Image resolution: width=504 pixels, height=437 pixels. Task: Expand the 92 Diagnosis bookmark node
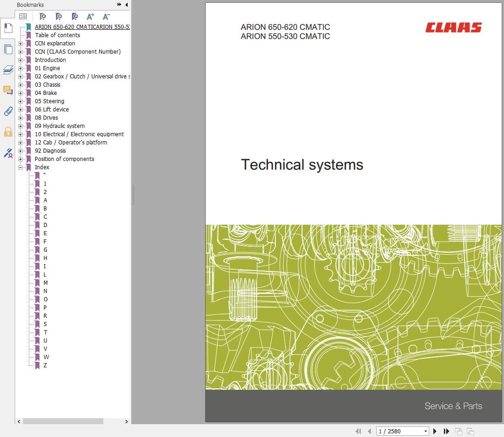[x=21, y=151]
